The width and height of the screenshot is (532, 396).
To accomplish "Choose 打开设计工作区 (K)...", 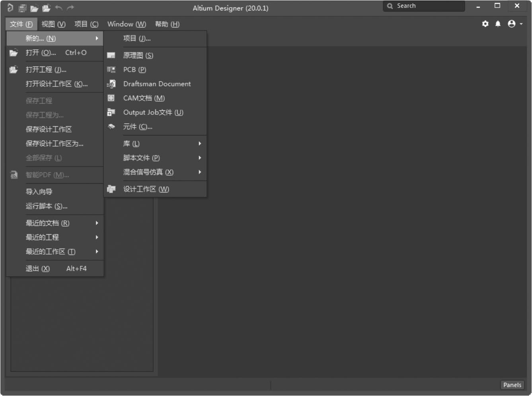I will (x=55, y=84).
